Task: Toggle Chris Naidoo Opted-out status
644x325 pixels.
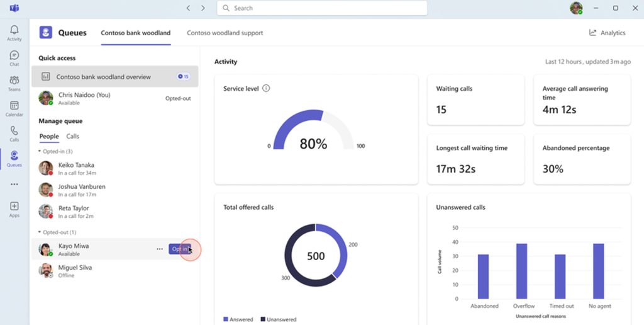Action: click(x=178, y=98)
